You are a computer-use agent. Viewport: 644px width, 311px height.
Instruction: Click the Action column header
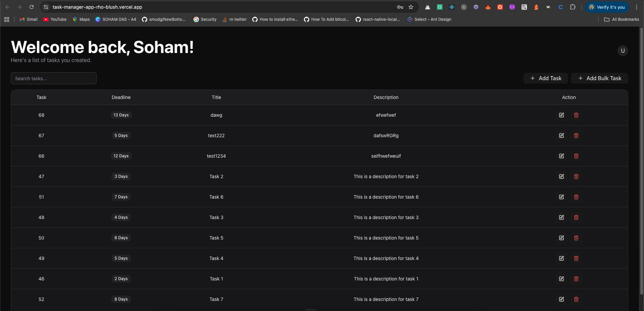(x=569, y=97)
